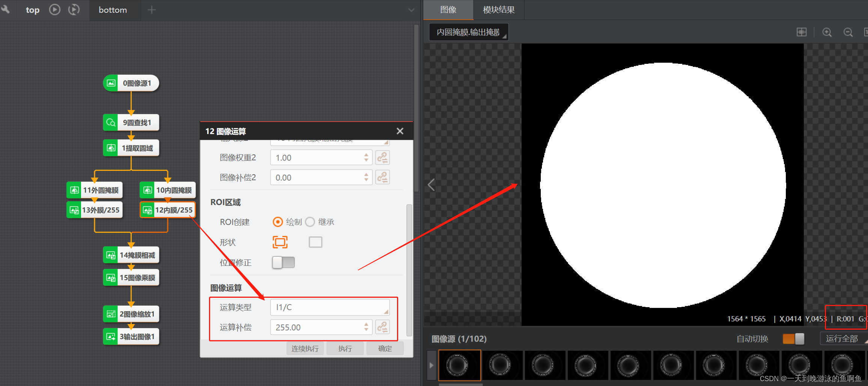Screen dimensions: 868x386
Task: Select the 2图像缩放1 node
Action: 131,314
